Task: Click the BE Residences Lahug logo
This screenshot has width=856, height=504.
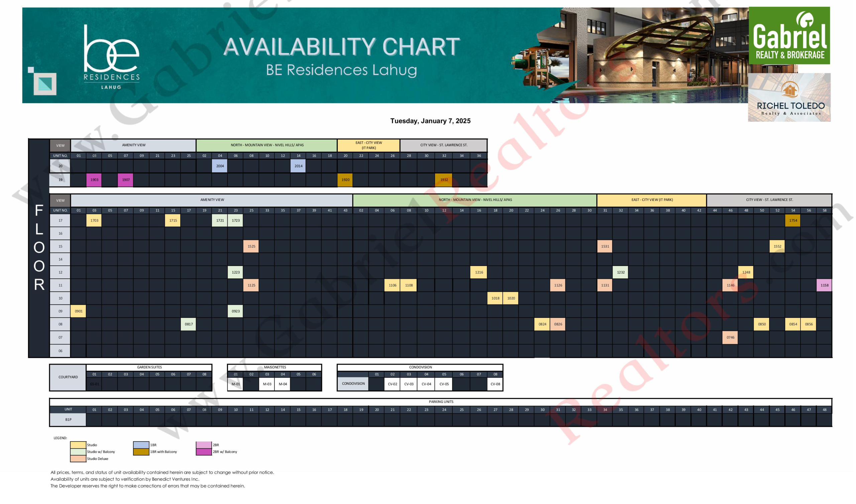Action: [111, 57]
